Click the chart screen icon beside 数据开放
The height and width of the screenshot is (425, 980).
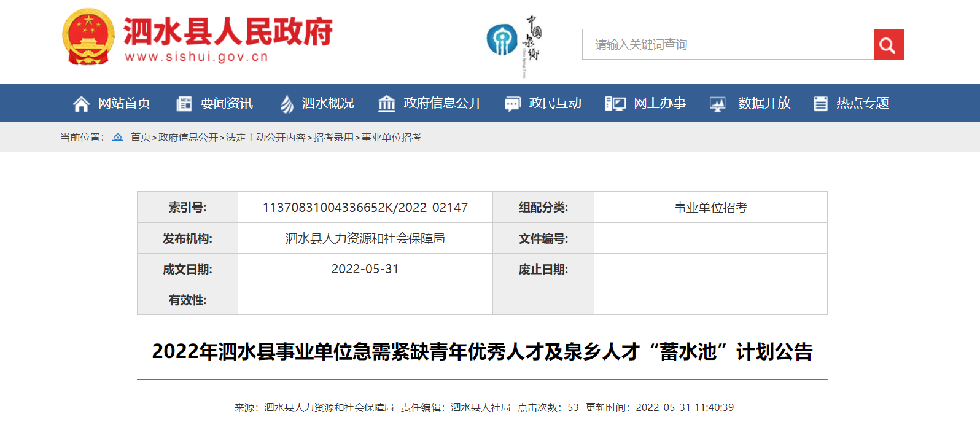(x=717, y=104)
